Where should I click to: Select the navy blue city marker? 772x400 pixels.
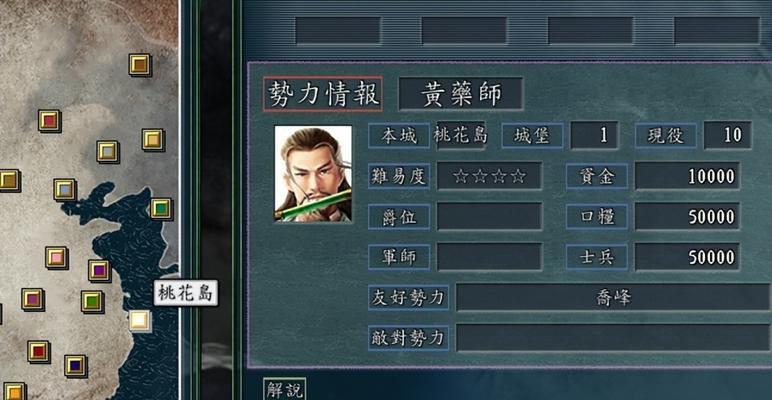[x=75, y=366]
